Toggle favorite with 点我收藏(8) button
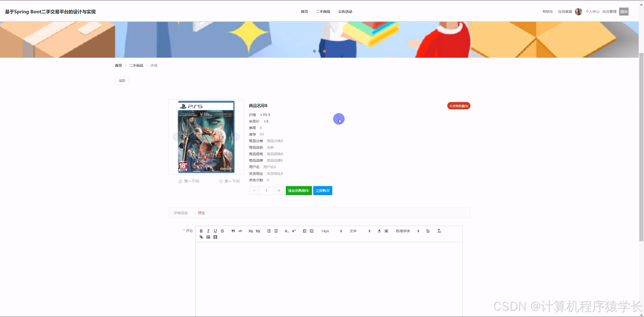644x317 pixels. 458,106
